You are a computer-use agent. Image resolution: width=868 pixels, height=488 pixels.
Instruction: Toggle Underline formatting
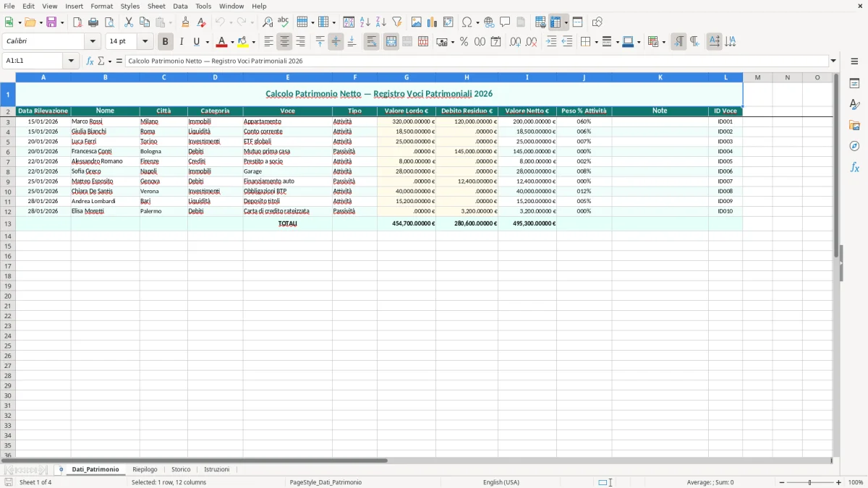click(x=196, y=42)
